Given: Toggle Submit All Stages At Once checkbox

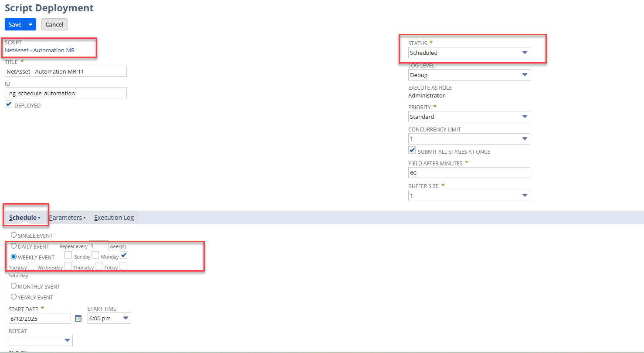Looking at the screenshot, I should 412,150.
